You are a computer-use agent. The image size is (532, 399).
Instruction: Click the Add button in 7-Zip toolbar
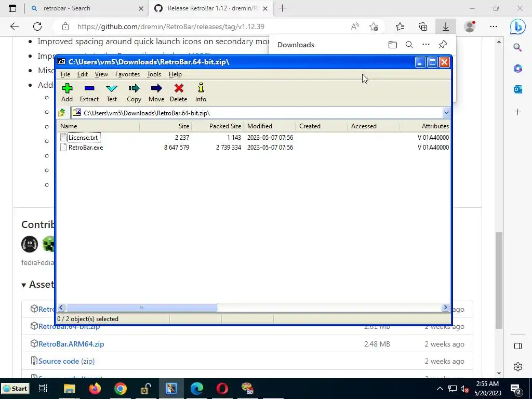click(x=67, y=92)
